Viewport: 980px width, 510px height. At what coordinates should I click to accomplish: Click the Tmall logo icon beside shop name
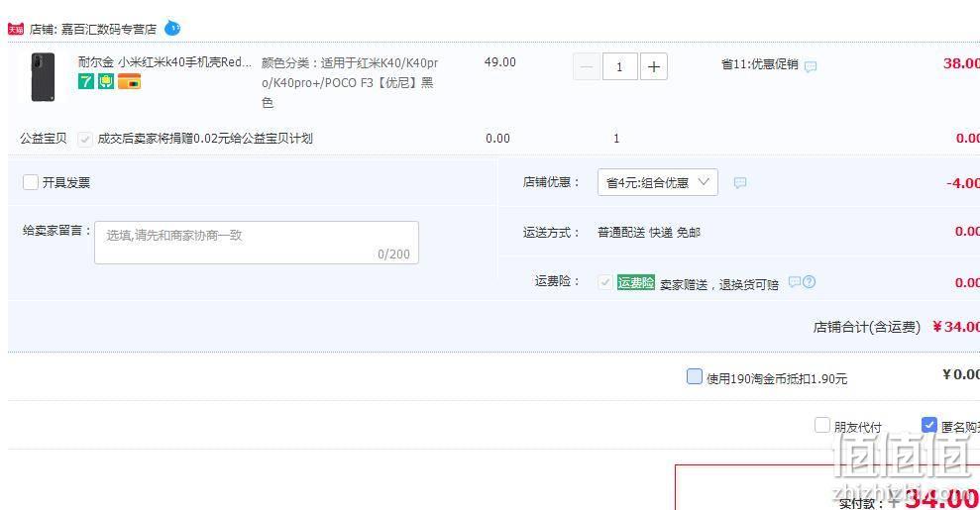coord(16,29)
